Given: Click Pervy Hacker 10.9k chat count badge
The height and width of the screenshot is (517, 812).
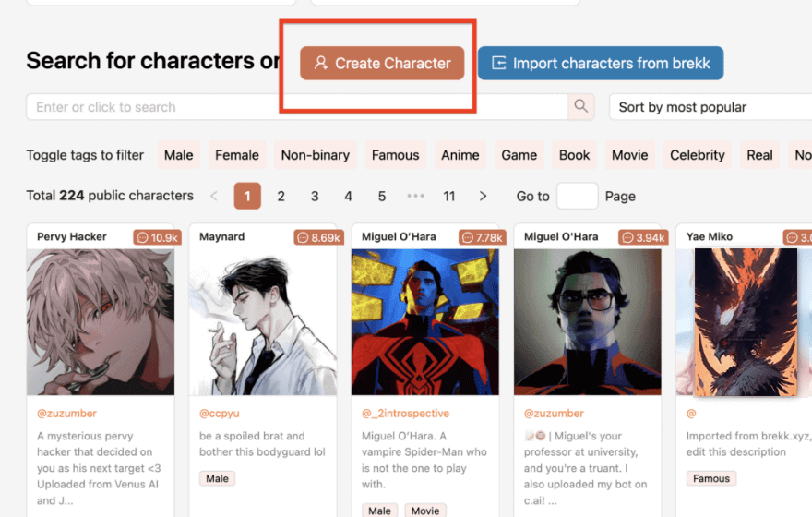Looking at the screenshot, I should coord(158,237).
